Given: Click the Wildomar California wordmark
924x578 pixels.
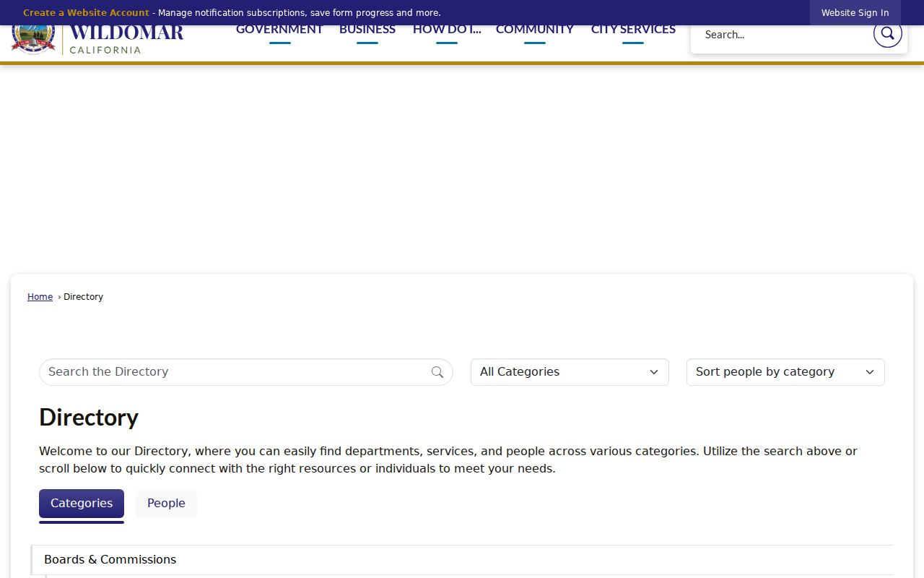Looking at the screenshot, I should [126, 40].
